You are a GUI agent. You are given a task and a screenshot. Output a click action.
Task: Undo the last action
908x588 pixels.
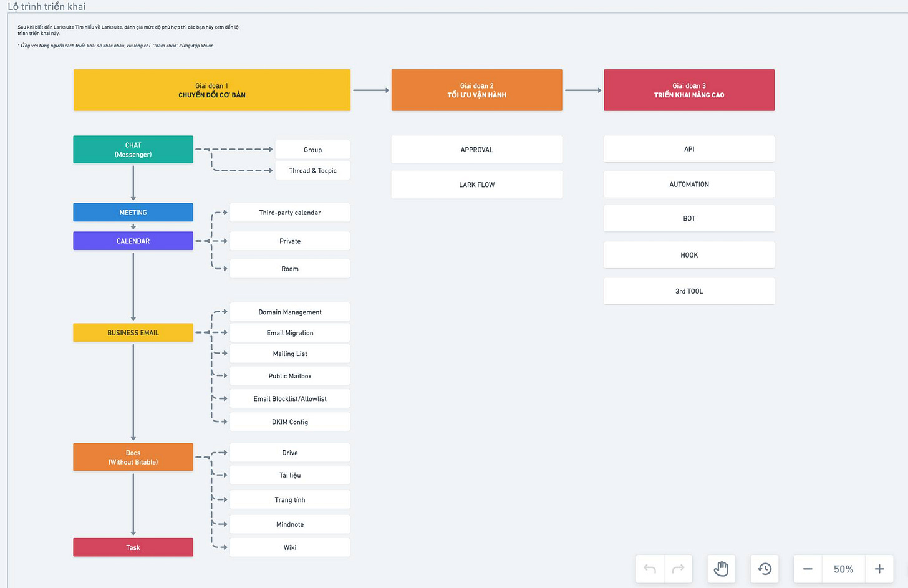click(x=650, y=569)
